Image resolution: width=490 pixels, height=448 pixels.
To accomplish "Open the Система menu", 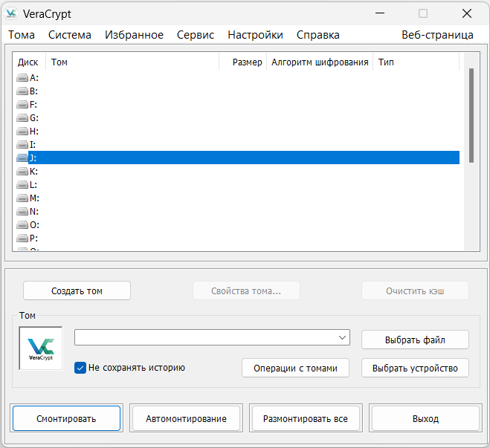I will tap(69, 35).
